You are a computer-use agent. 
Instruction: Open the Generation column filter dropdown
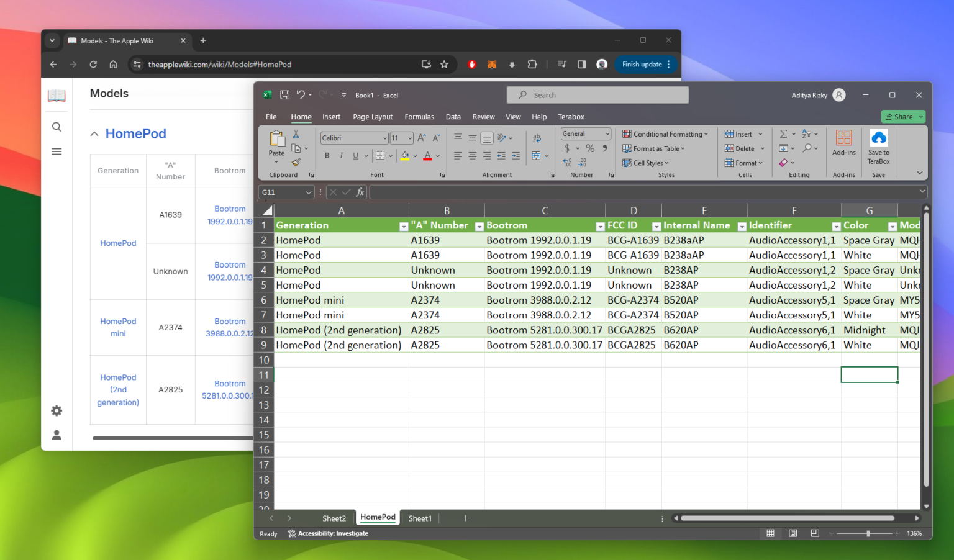(x=403, y=225)
